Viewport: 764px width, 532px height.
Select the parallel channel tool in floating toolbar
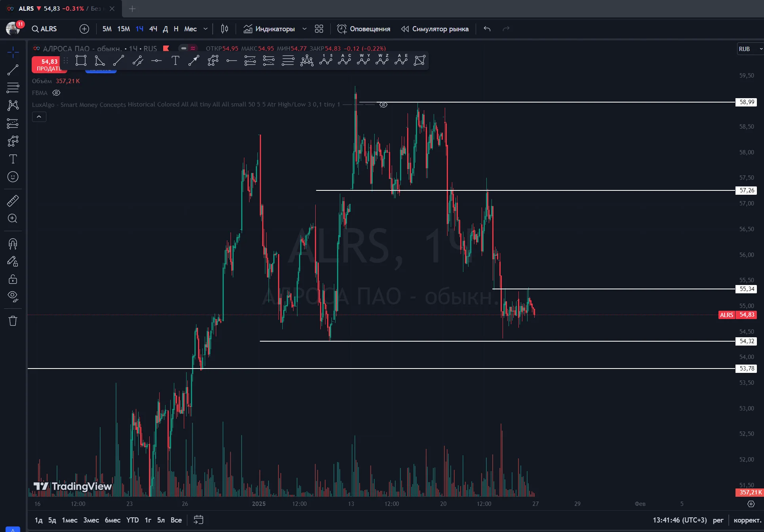[137, 61]
